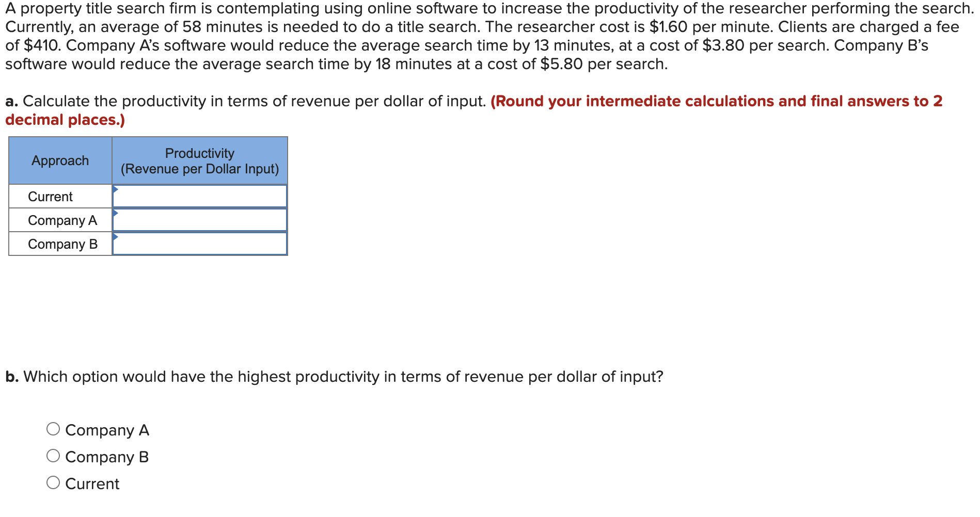
Task: Select the Company B radio button
Action: 53,456
